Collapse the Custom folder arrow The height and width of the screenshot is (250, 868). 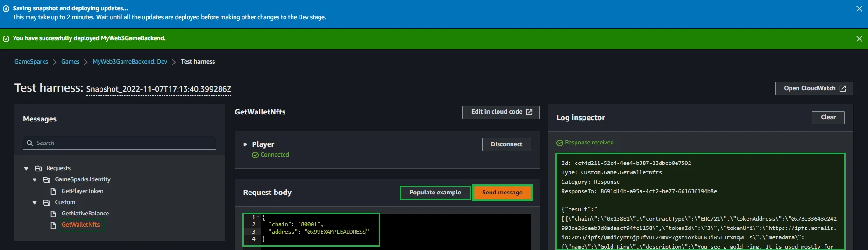(x=35, y=202)
